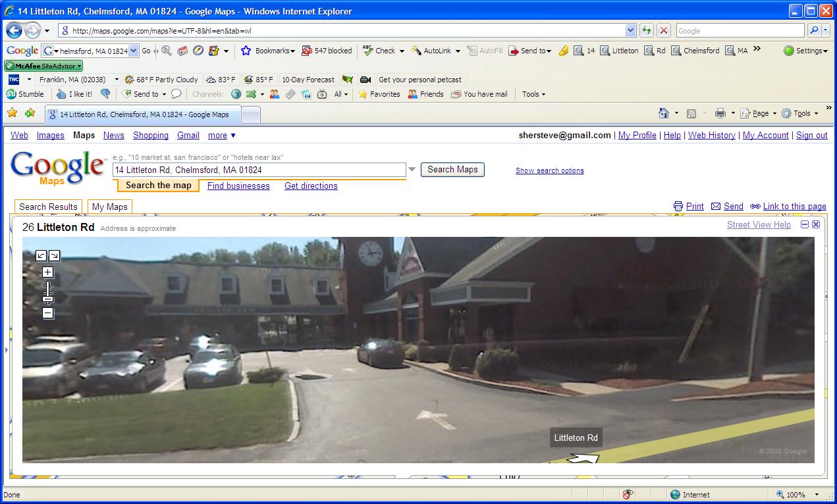This screenshot has width=837, height=504.
Task: Select the Find businesses tab
Action: [x=238, y=186]
